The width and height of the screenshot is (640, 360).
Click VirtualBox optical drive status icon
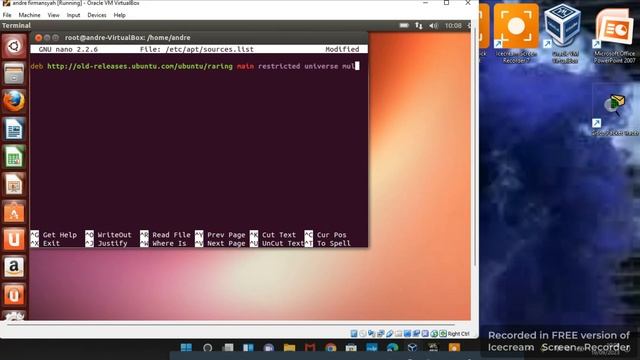click(362, 333)
